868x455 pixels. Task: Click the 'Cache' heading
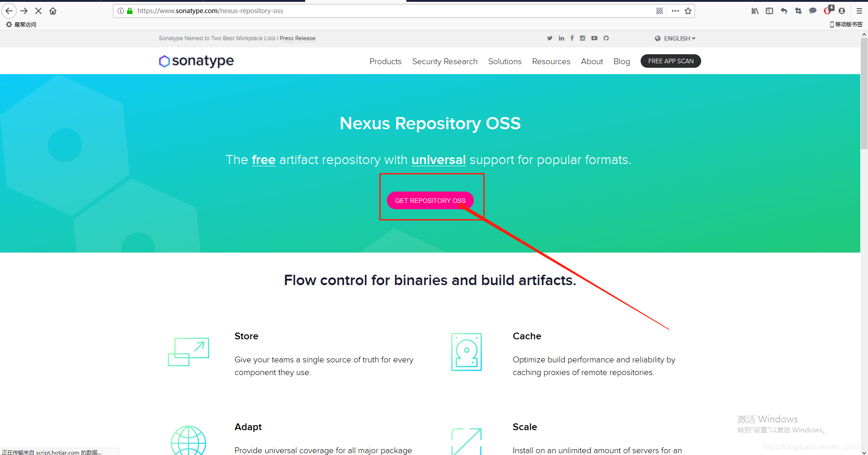[527, 336]
